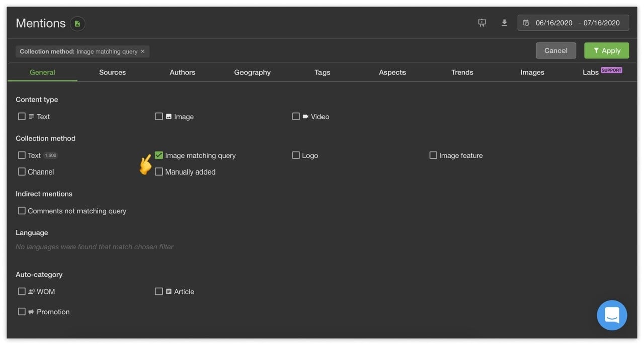Tick the Manually added checkbox
The height and width of the screenshot is (345, 644).
159,171
